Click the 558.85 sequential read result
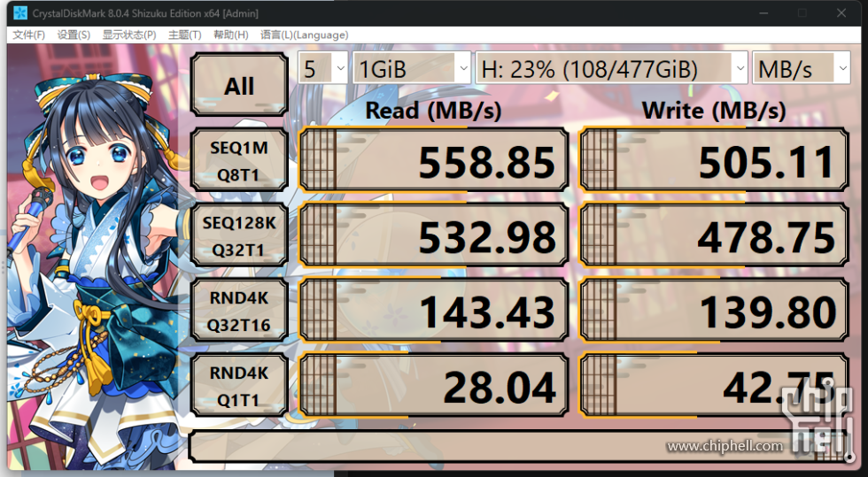Image resolution: width=868 pixels, height=477 pixels. click(433, 160)
